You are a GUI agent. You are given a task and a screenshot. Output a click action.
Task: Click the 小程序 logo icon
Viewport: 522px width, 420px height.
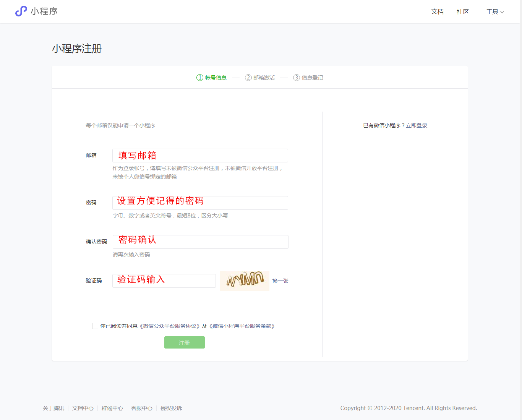point(21,11)
